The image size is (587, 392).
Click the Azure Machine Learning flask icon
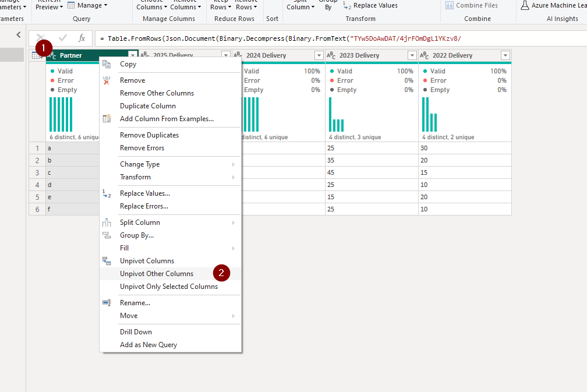pyautogui.click(x=525, y=5)
